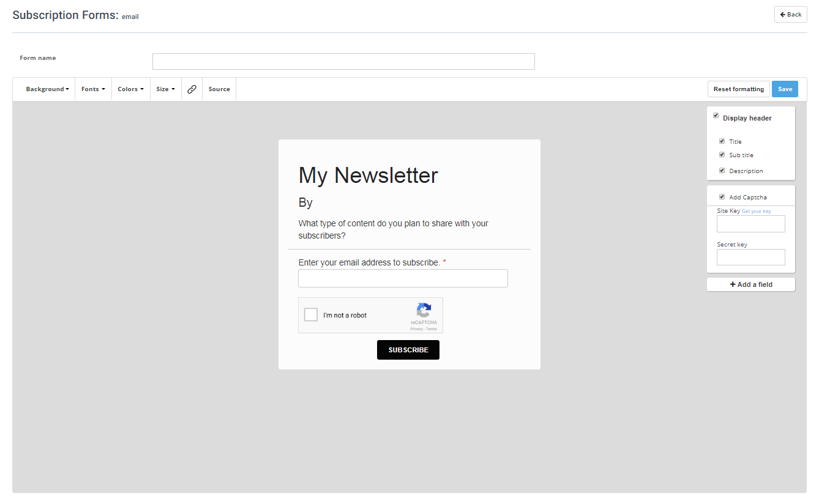Check the I'm not a robot box
This screenshot has width=819, height=504.
pyautogui.click(x=311, y=315)
